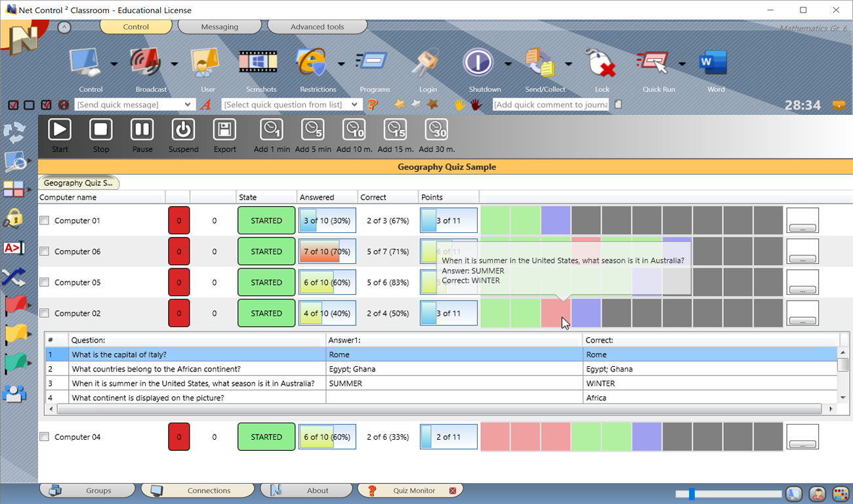Expand the Control tool dropdown arrow
This screenshot has height=504, width=853.
click(114, 64)
